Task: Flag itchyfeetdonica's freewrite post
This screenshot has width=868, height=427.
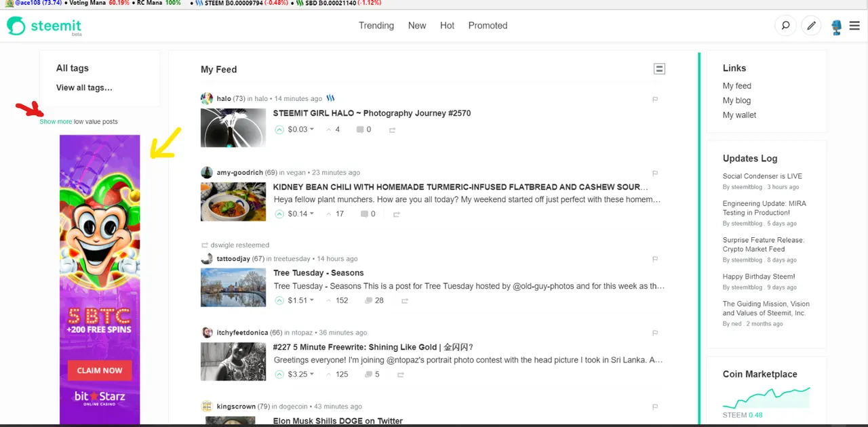Action: point(655,333)
